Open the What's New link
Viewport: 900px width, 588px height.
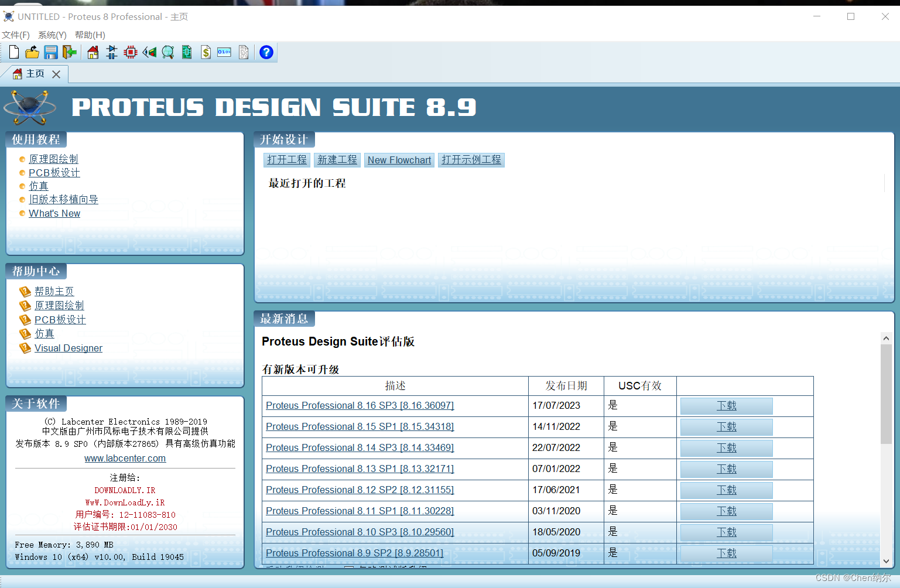[54, 213]
